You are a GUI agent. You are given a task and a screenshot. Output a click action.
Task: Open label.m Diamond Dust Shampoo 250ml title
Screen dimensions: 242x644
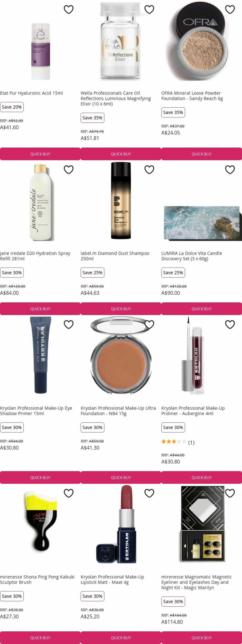click(x=115, y=256)
